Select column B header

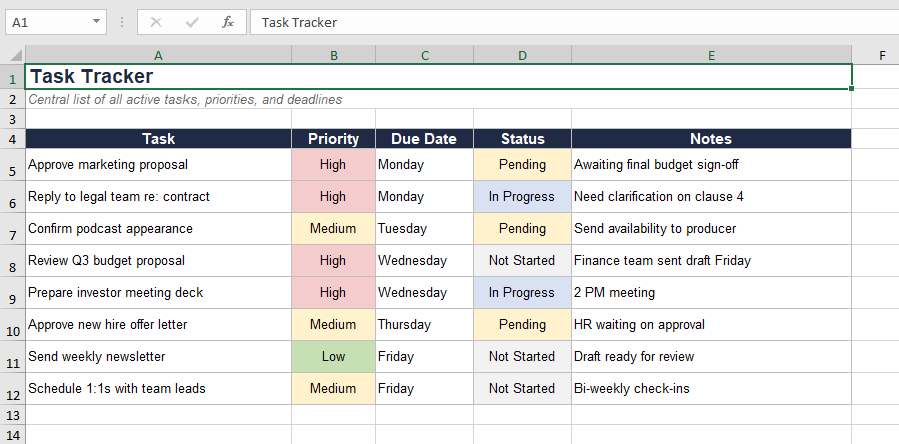334,56
